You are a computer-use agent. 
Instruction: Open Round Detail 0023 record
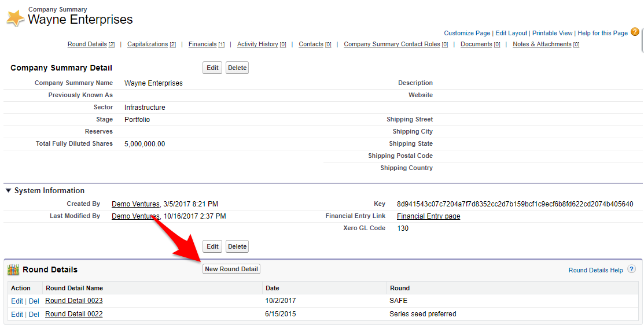pyautogui.click(x=74, y=301)
